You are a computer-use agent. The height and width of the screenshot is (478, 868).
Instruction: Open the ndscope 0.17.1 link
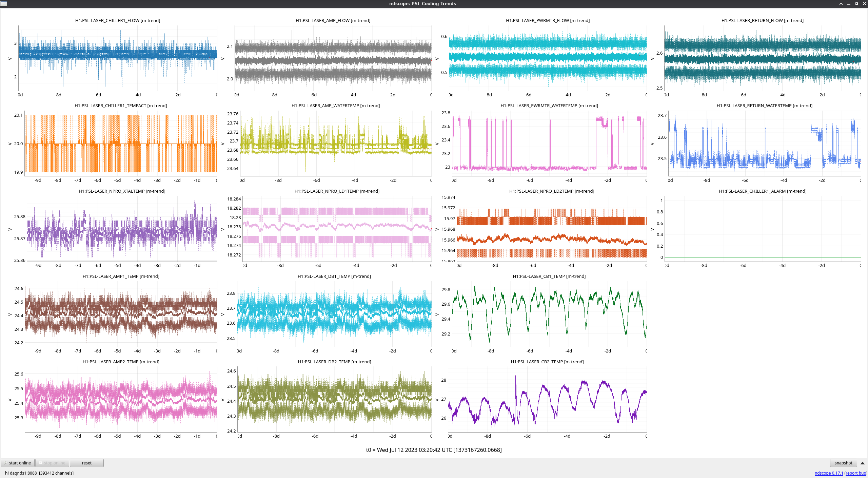click(x=828, y=473)
